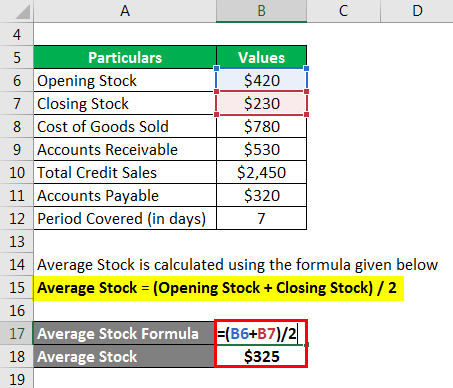Select row 5 header
Image resolution: width=453 pixels, height=388 pixels.
point(17,57)
